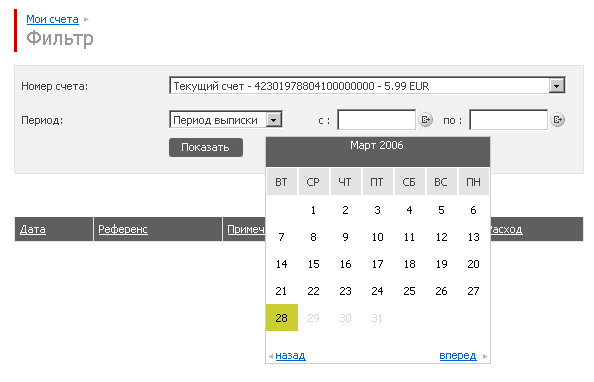594x382 pixels.
Task: Choose day 1 in March 2006 calendar
Action: coord(313,210)
